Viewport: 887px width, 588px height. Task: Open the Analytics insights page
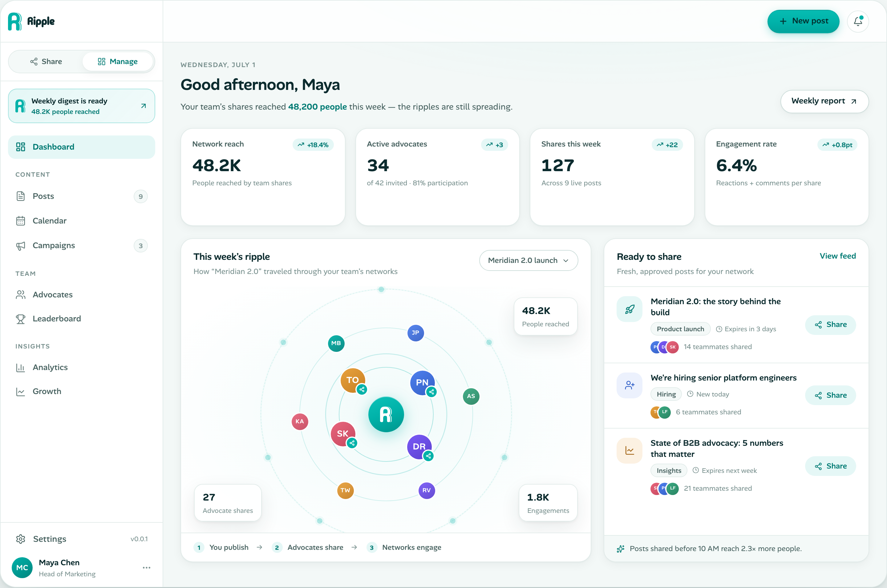(81, 368)
